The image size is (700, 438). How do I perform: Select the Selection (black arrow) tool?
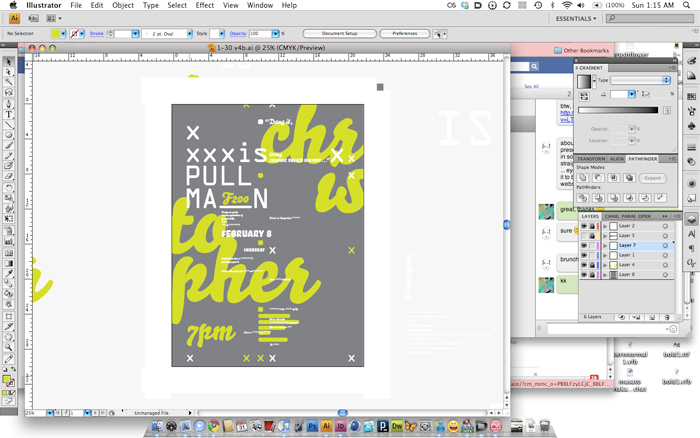8,61
